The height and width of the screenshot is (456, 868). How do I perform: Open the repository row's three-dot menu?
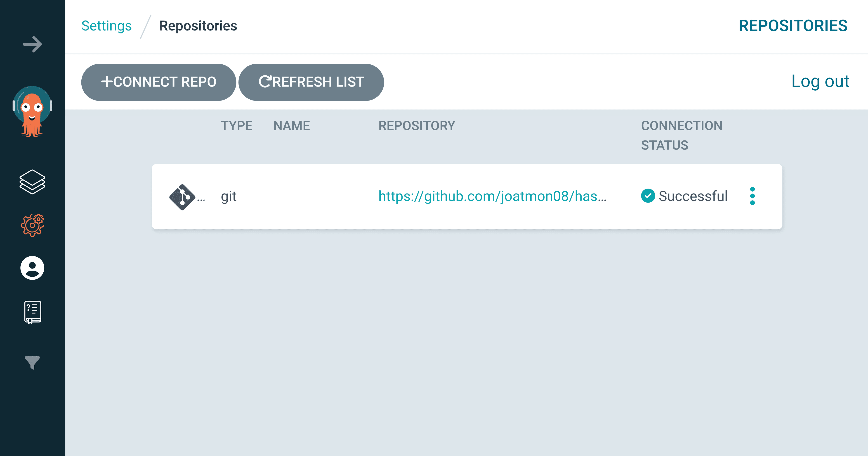752,196
